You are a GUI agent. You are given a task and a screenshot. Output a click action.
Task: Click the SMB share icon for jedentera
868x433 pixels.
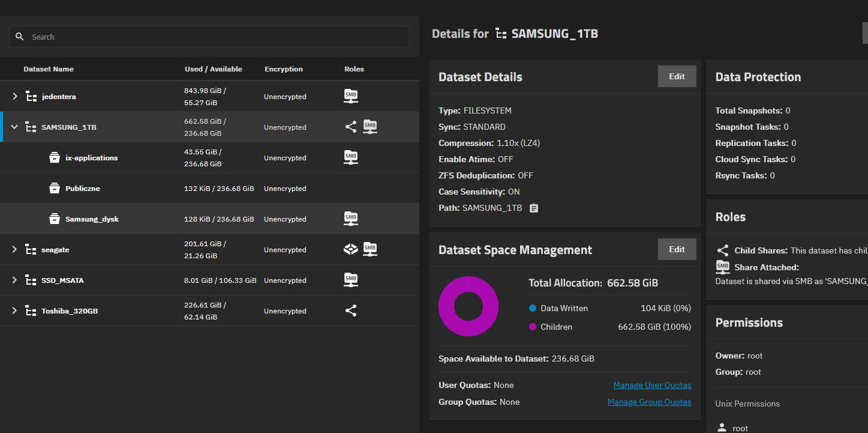pos(351,96)
